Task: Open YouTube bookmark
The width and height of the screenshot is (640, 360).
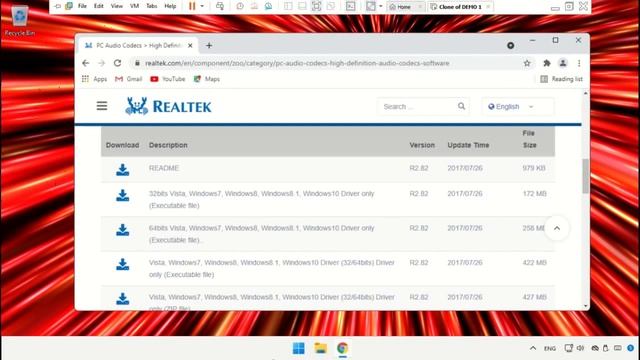Action: click(168, 79)
